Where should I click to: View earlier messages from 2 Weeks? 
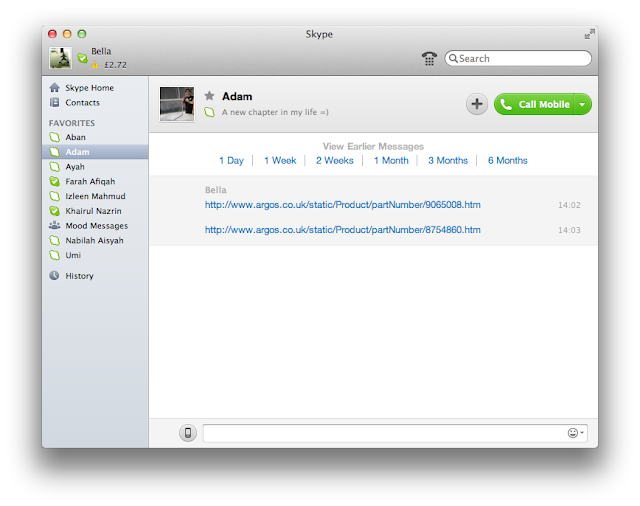pos(335,160)
